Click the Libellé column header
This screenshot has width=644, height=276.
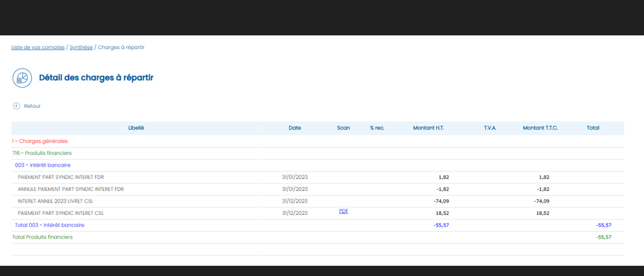(x=136, y=128)
